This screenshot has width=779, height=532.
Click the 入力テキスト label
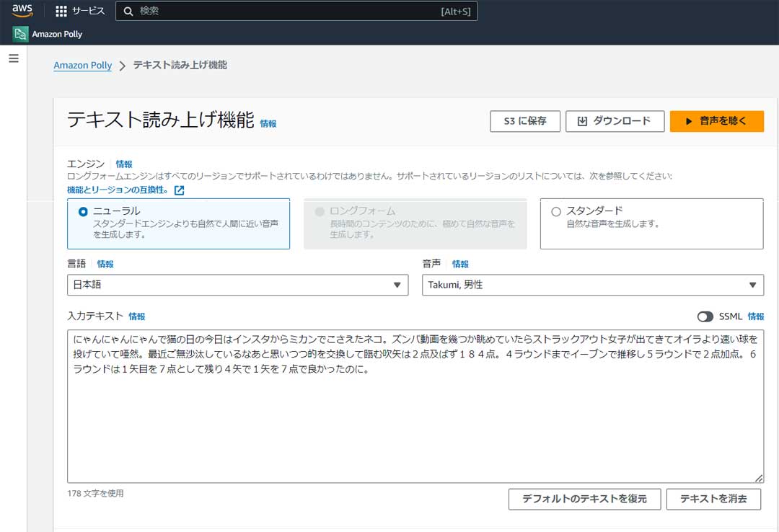[95, 316]
